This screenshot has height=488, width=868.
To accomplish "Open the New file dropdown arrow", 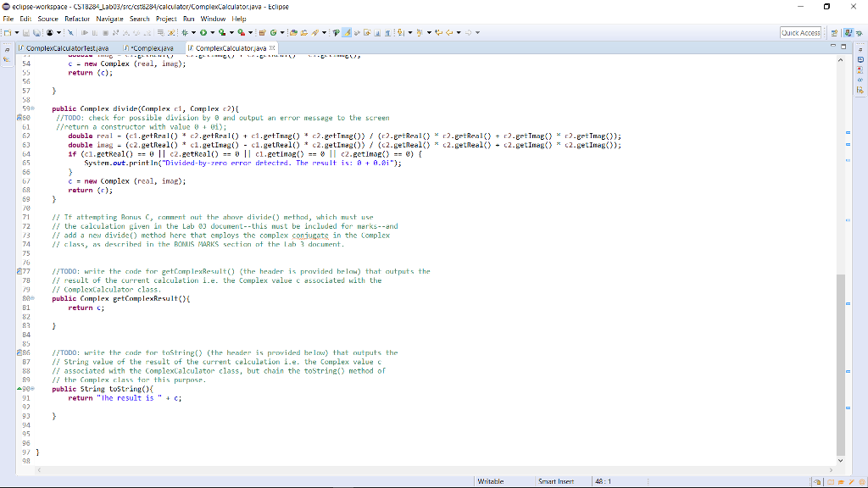I will pos(17,33).
